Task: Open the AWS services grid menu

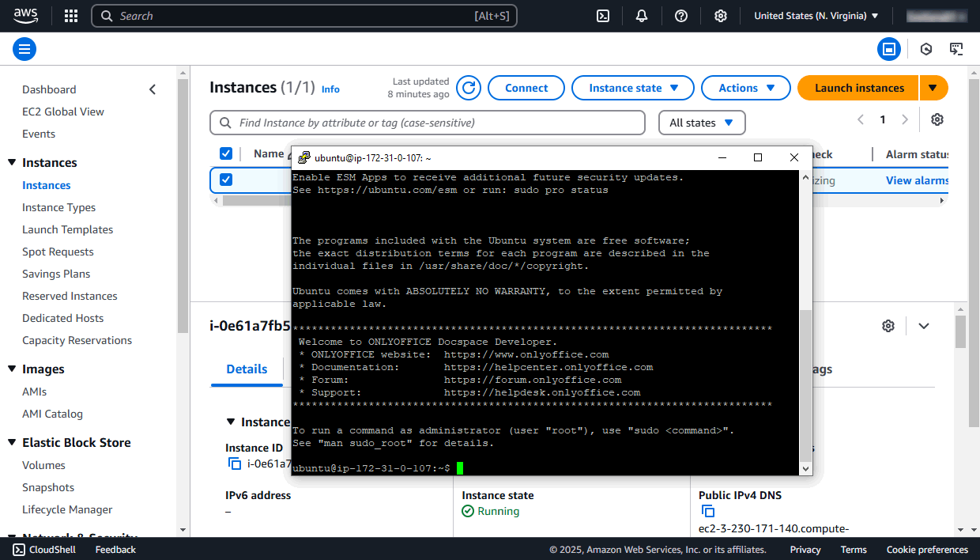Action: (x=70, y=16)
